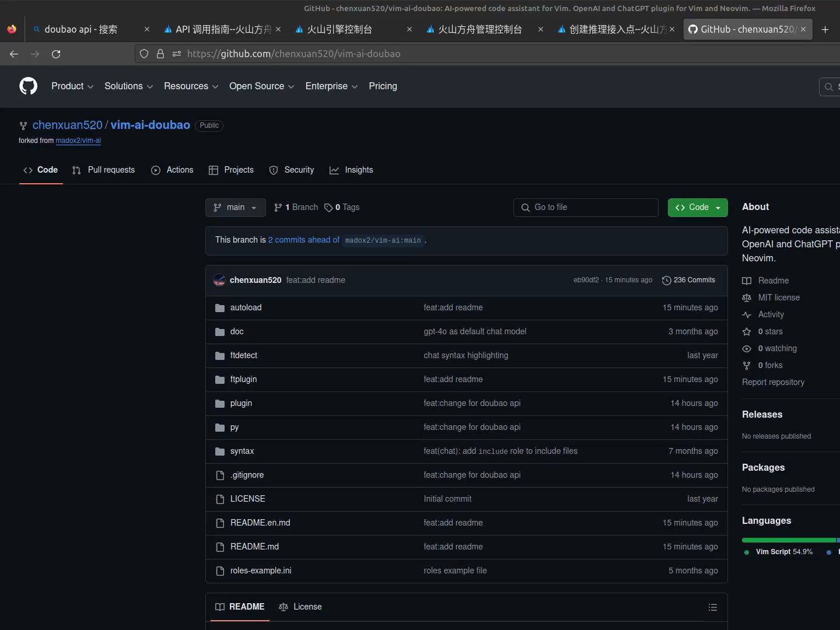Expand the Product menu
This screenshot has height=630, width=840.
coord(72,86)
